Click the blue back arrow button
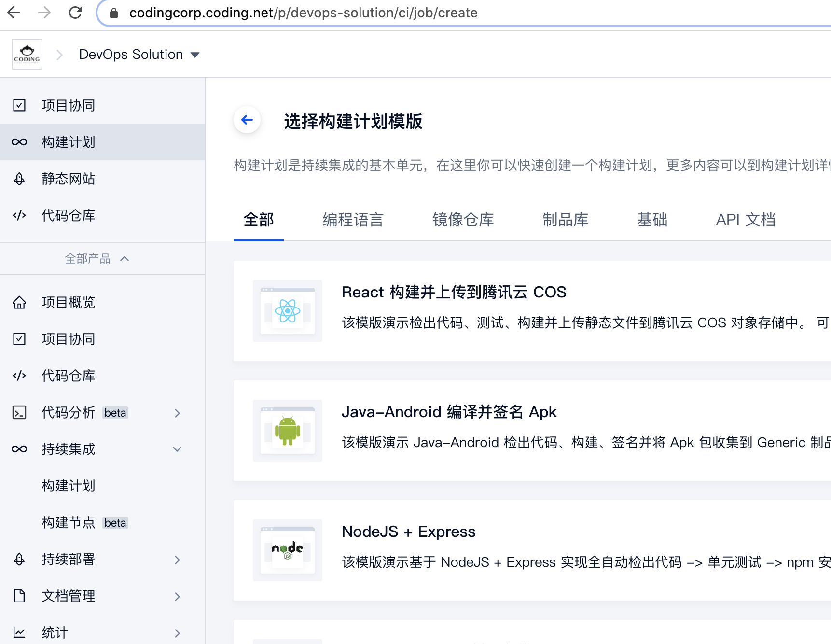831x644 pixels. click(x=247, y=120)
